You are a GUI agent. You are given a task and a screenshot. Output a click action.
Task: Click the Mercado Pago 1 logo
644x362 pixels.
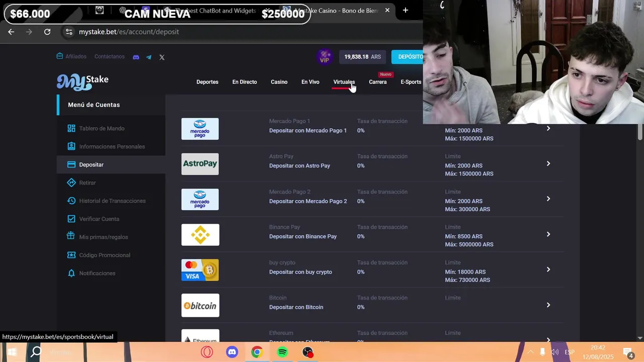pyautogui.click(x=200, y=129)
